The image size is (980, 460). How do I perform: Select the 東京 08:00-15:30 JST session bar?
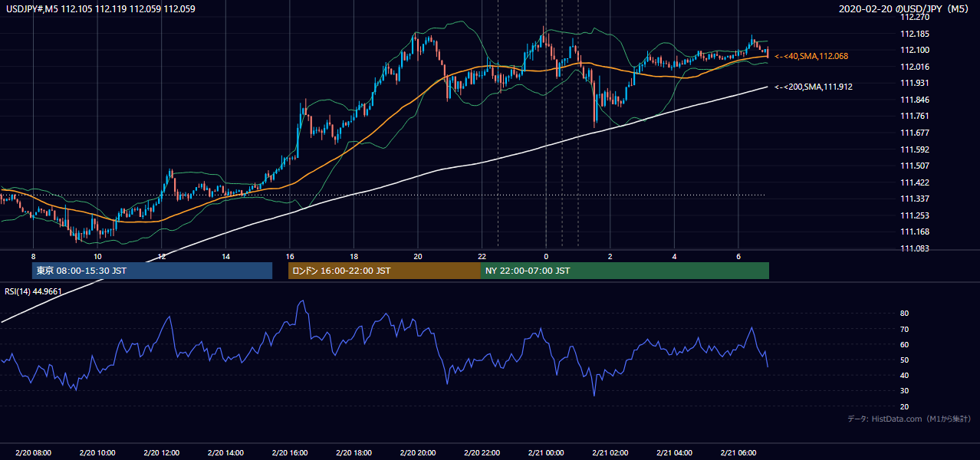tap(152, 271)
